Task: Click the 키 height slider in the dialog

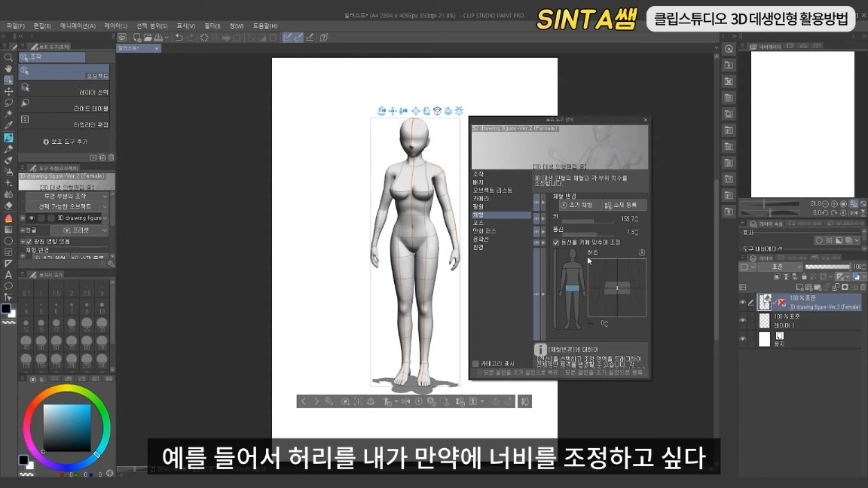Action: 588,221
